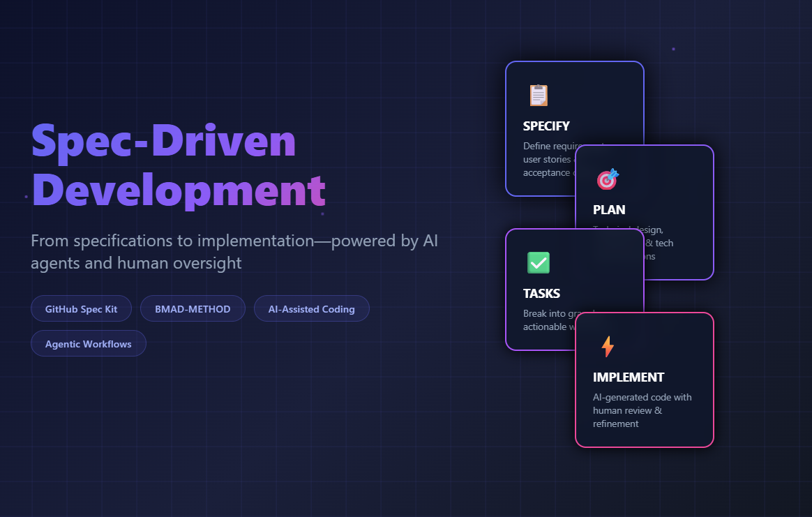Click the lightning bolt icon on the IMPLEMENT card
The image size is (812, 517).
[608, 345]
